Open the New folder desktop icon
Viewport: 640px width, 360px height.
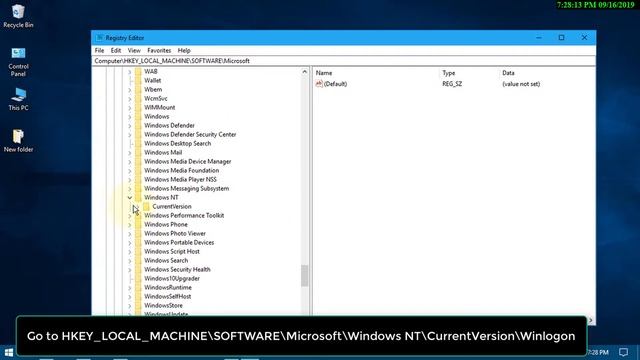[x=18, y=140]
